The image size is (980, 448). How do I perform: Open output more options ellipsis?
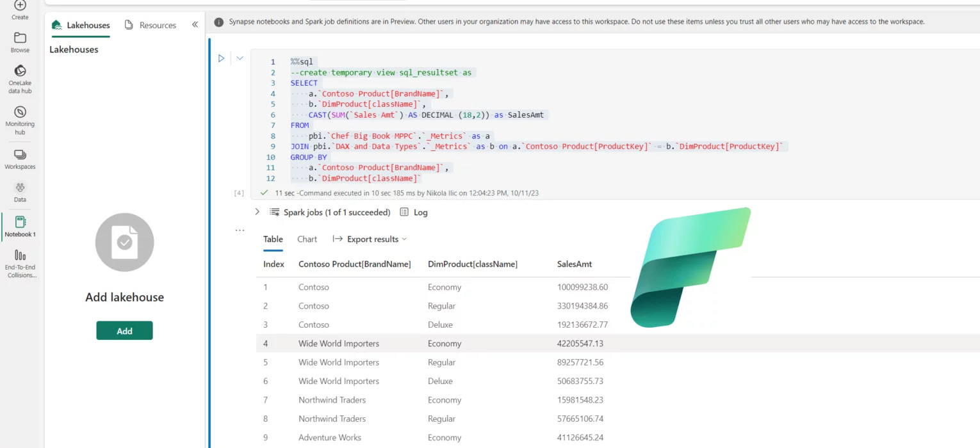pyautogui.click(x=240, y=229)
